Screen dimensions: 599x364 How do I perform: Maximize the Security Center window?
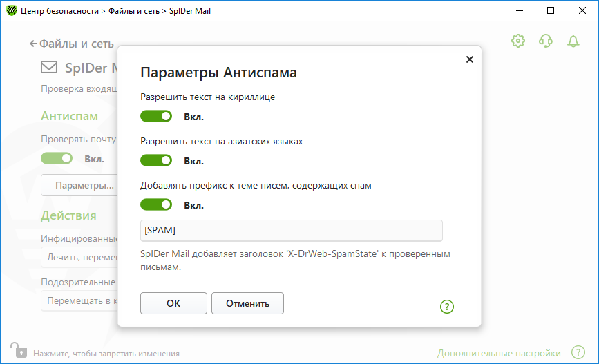click(551, 10)
